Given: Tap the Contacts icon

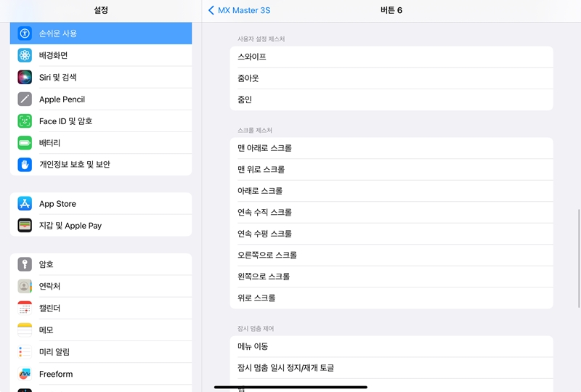Looking at the screenshot, I should pos(25,286).
